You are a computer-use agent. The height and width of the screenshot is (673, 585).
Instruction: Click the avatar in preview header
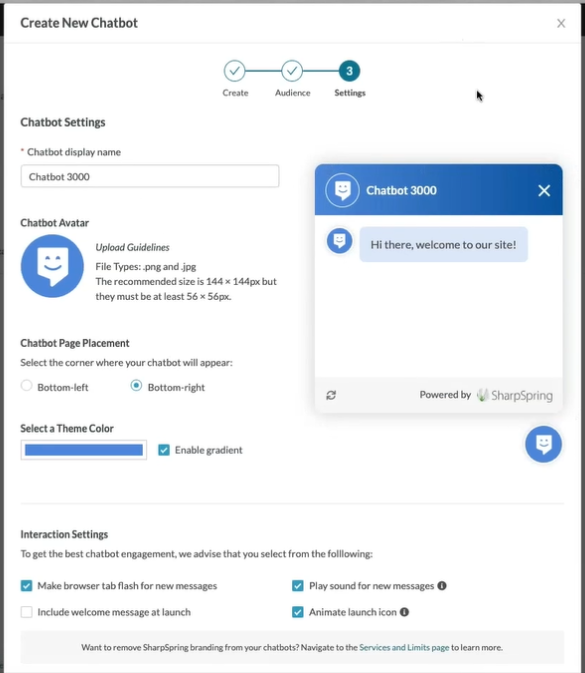[342, 190]
